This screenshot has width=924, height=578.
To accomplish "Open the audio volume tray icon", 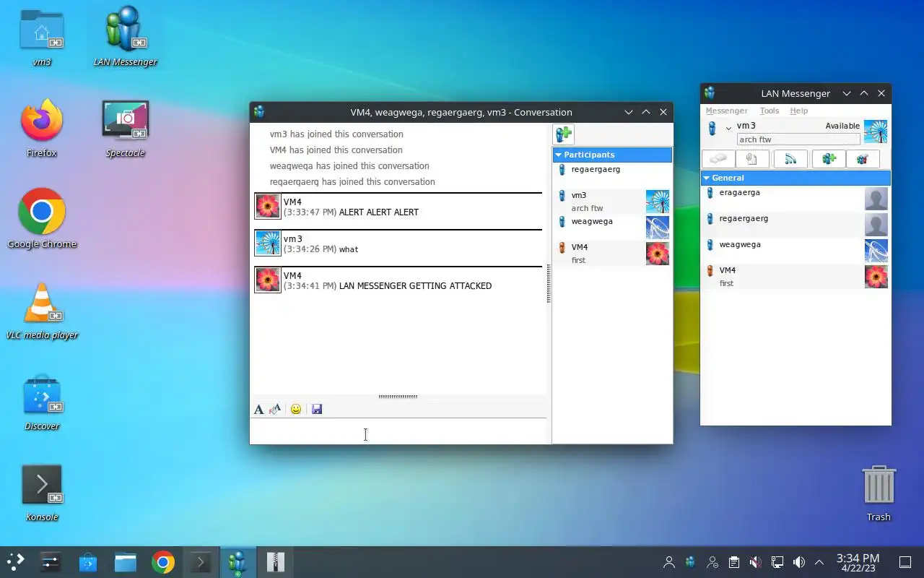I will (799, 562).
